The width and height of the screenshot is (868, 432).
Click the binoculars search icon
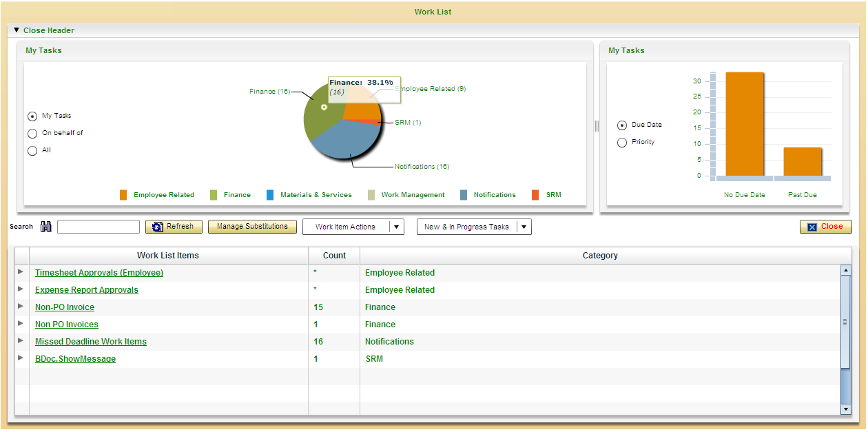tap(46, 227)
